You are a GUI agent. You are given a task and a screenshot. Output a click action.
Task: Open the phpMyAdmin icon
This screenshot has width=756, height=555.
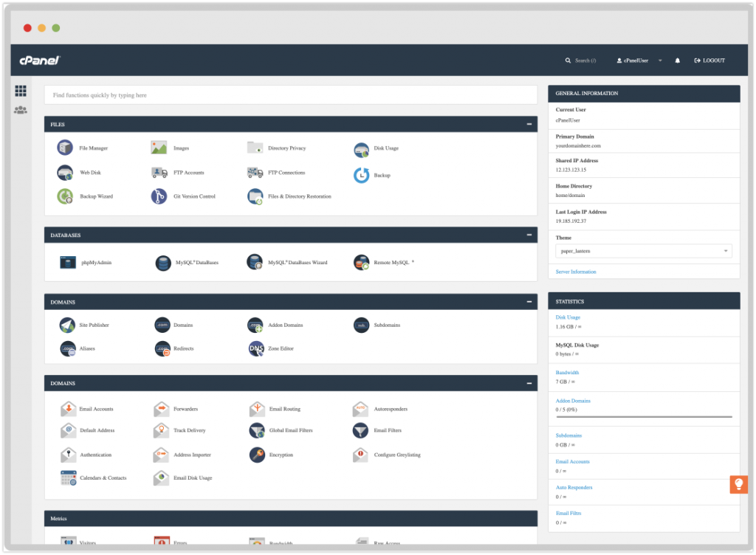67,263
